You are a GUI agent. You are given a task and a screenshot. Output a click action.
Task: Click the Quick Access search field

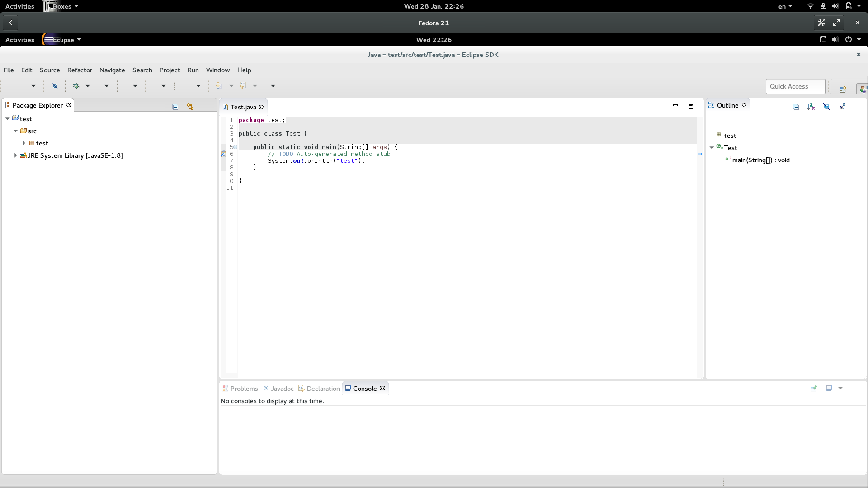coord(795,86)
